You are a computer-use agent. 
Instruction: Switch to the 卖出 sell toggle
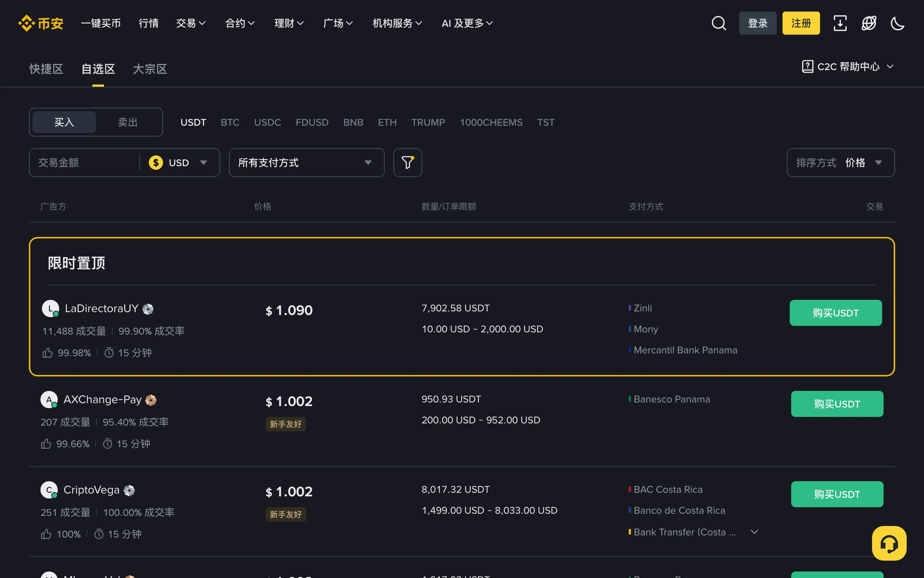point(127,122)
